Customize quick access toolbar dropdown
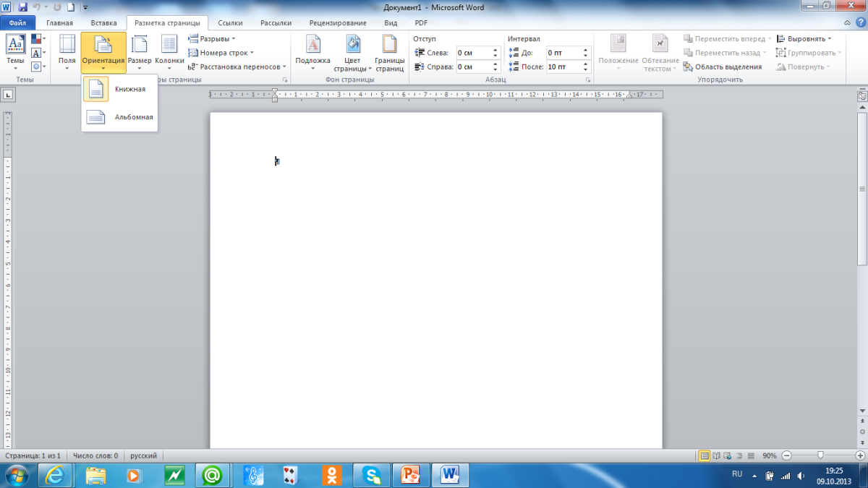Viewport: 868px width, 488px height. coord(85,7)
